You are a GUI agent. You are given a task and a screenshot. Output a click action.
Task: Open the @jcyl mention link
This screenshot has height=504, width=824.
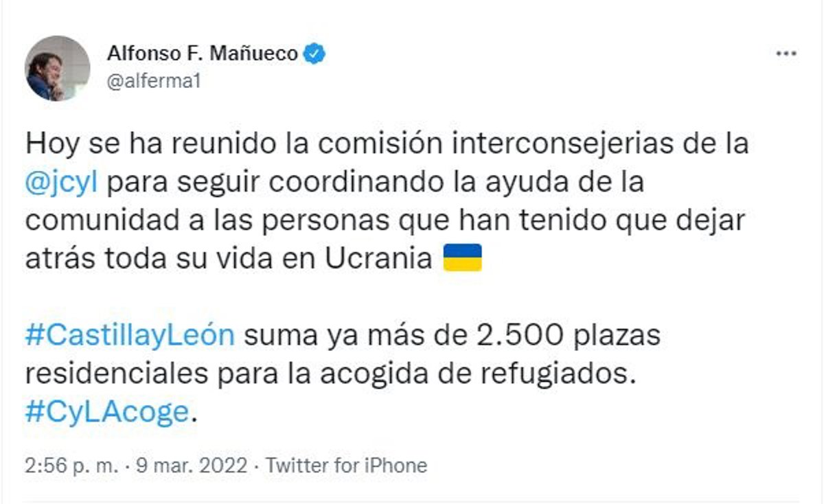(62, 184)
